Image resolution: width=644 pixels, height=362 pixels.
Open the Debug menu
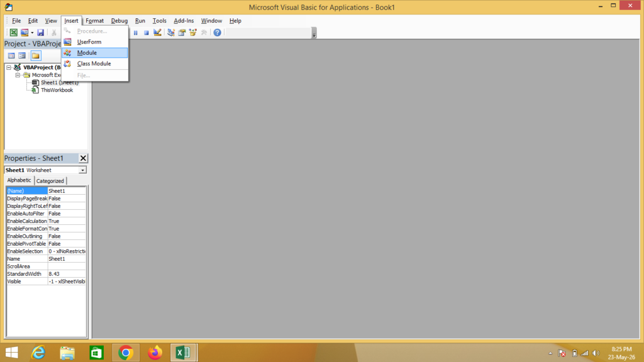pyautogui.click(x=119, y=21)
